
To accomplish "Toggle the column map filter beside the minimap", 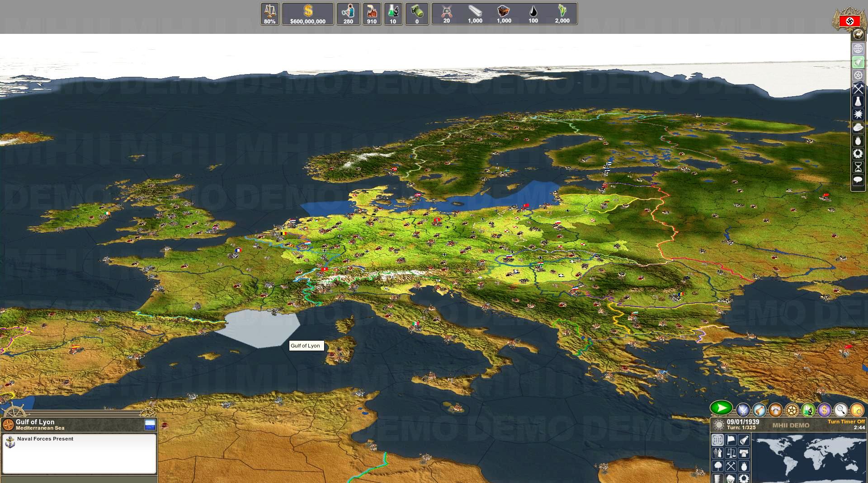I will (x=744, y=453).
